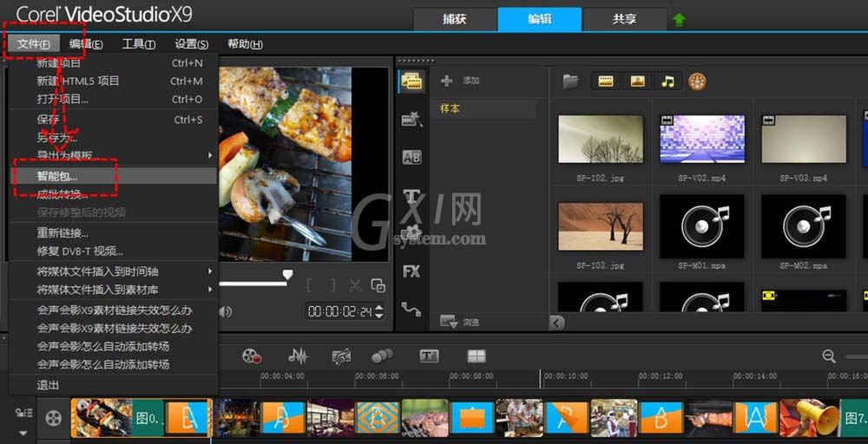868x444 pixels.
Task: Expand 将媒体文件插入到素材库 submenu
Action: pyautogui.click(x=210, y=289)
